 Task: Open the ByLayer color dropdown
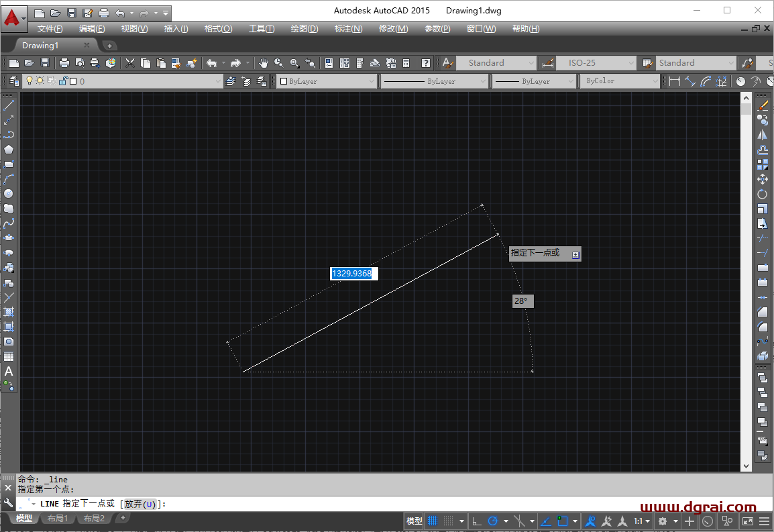[371, 81]
